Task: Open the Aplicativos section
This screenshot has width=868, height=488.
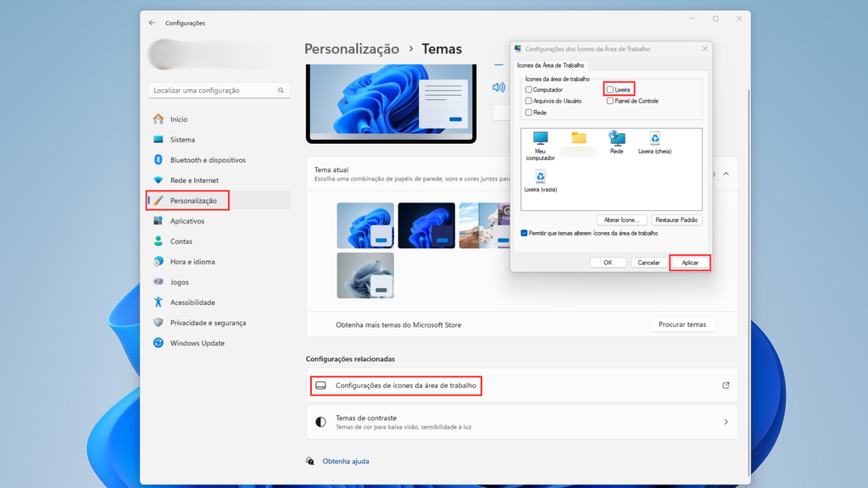Action: [x=220, y=221]
